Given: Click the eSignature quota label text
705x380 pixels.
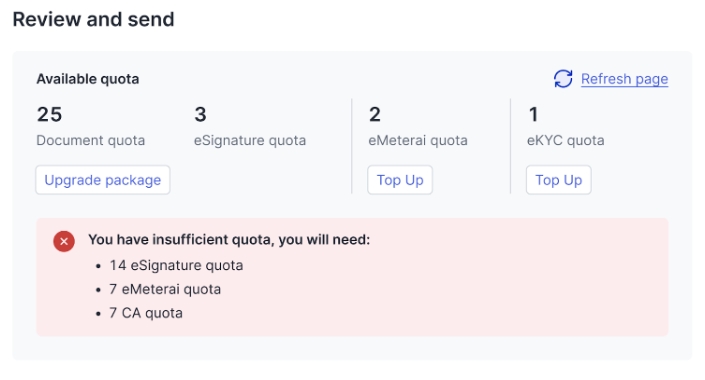Looking at the screenshot, I should click(250, 140).
